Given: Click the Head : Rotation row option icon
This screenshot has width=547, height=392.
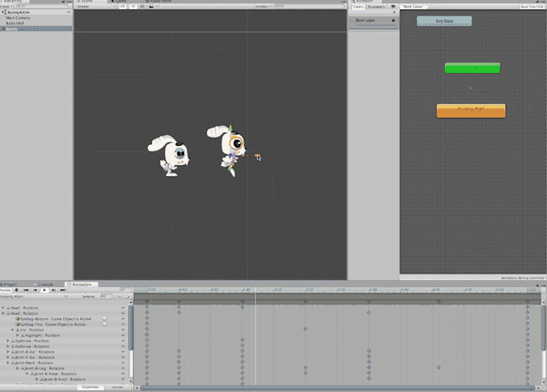Looking at the screenshot, I should (x=123, y=314).
